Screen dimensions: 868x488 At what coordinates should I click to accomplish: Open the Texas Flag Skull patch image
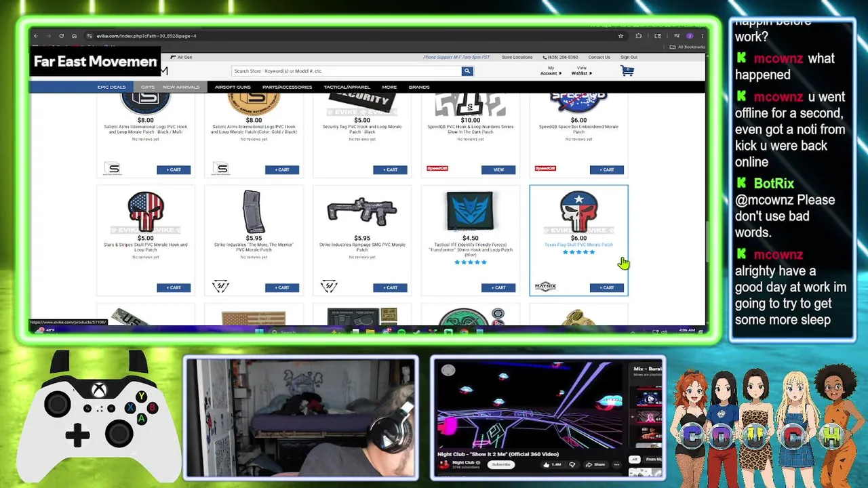(578, 211)
